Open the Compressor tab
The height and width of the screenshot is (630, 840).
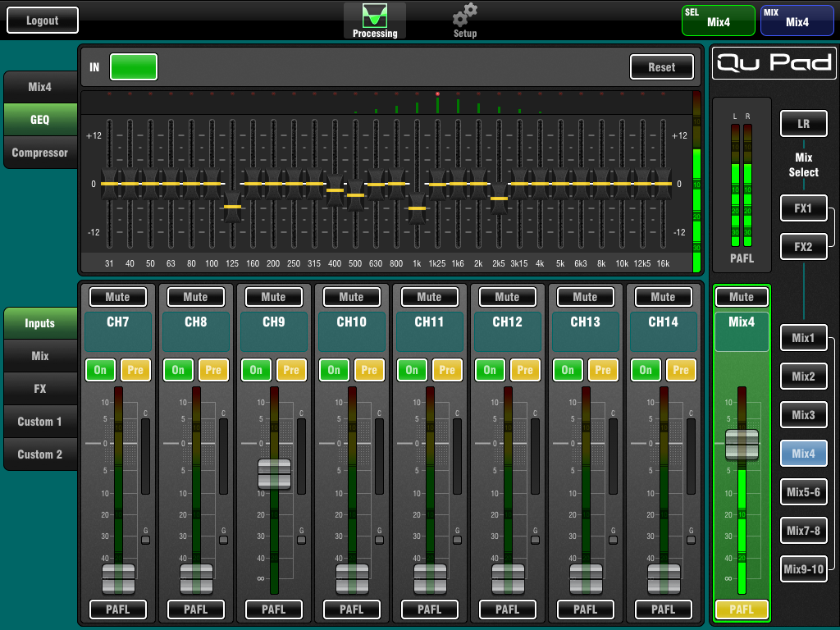click(x=40, y=153)
